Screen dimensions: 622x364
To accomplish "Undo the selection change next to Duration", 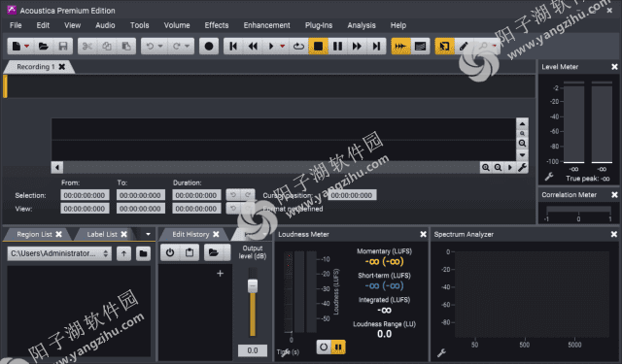I will pos(233,195).
